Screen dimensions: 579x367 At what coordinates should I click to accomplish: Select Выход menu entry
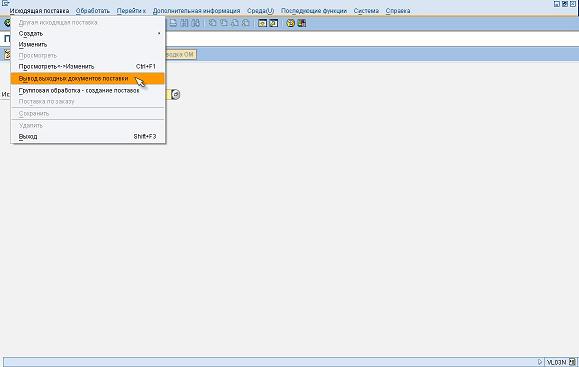pos(88,137)
